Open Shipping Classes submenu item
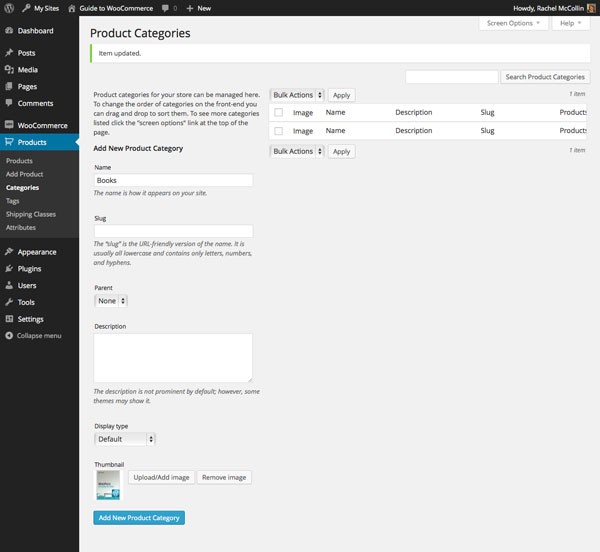Viewport: 600px width, 552px height. tap(31, 214)
